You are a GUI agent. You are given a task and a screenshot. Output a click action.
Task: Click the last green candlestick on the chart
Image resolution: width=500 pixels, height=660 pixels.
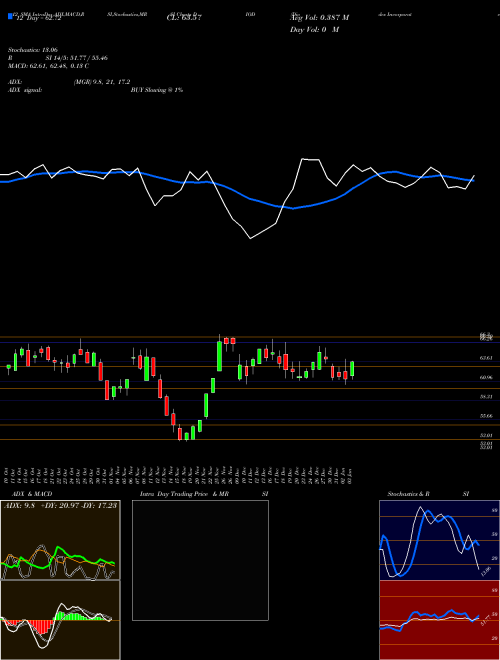click(352, 369)
